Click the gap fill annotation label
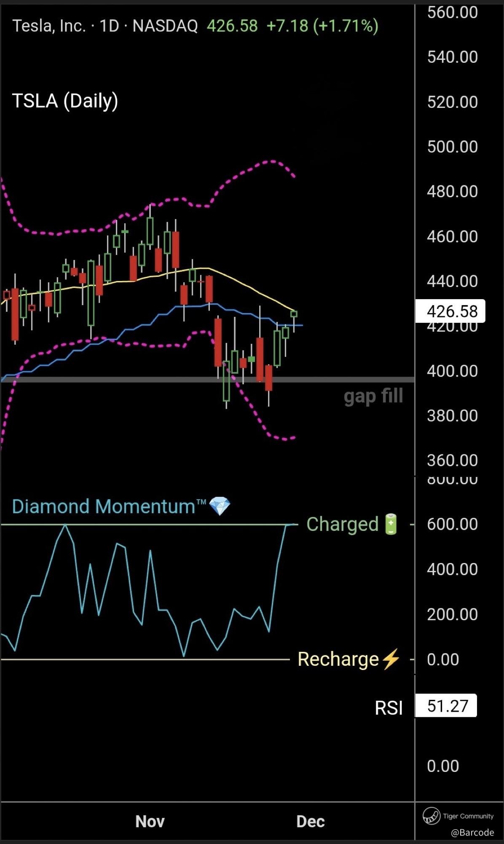 (373, 397)
